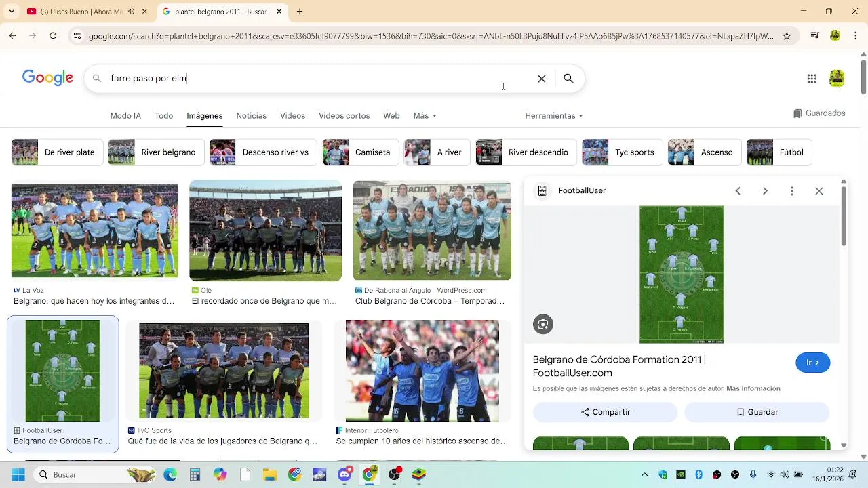Open BlueStacks from taskbar
The height and width of the screenshot is (488, 868).
pos(419,474)
